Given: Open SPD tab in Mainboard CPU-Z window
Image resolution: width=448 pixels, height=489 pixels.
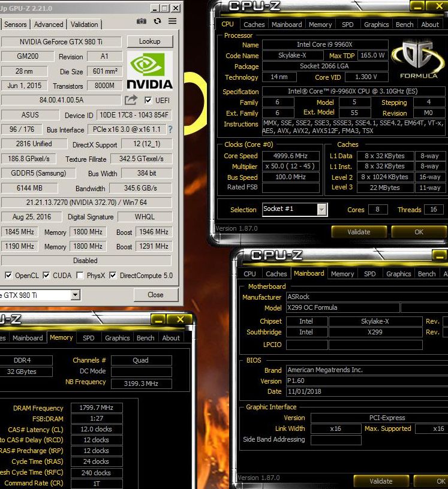Looking at the screenshot, I should [369, 274].
